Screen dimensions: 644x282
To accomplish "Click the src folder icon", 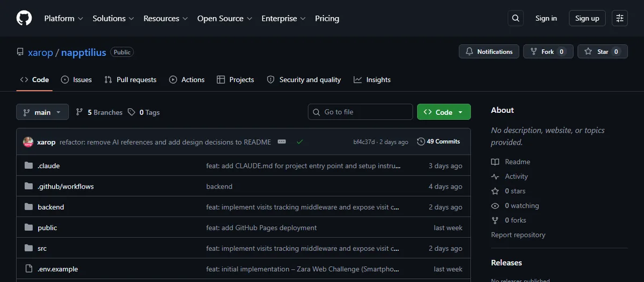I will coord(29,249).
